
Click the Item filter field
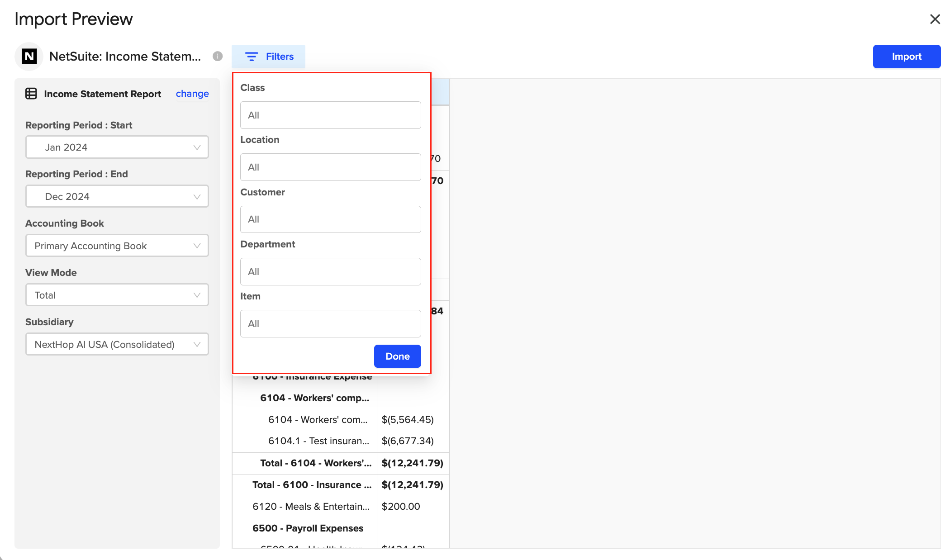tap(330, 324)
